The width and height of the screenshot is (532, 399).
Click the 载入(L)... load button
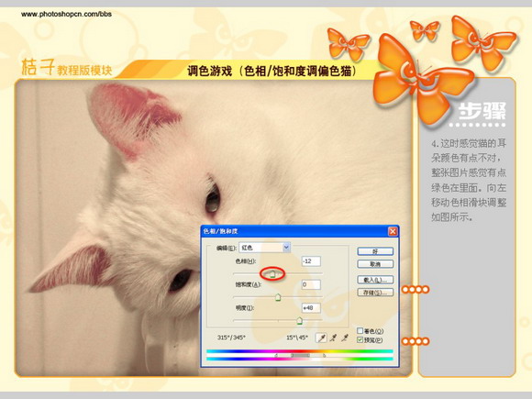tap(375, 280)
